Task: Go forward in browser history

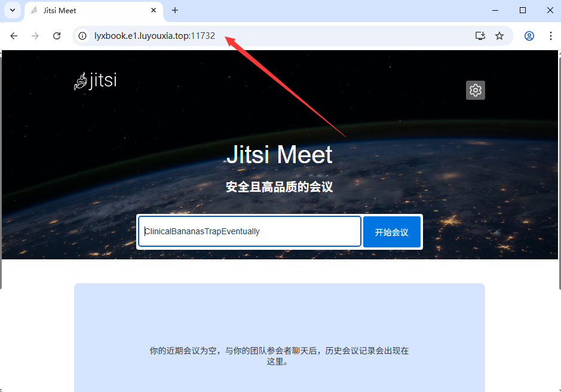Action: [x=35, y=36]
